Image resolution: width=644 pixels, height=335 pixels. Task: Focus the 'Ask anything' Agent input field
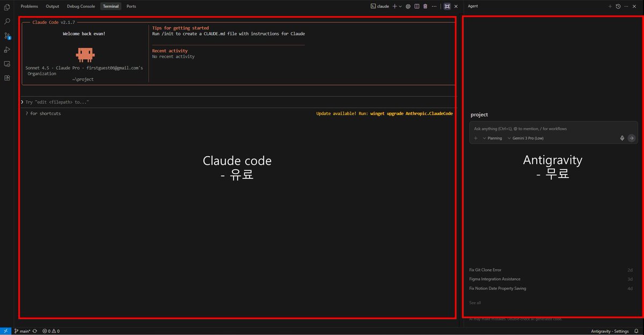tap(553, 129)
